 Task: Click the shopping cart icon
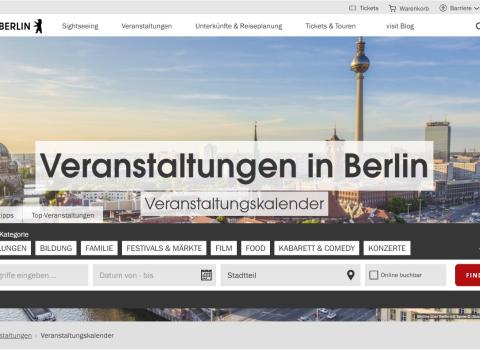[393, 8]
